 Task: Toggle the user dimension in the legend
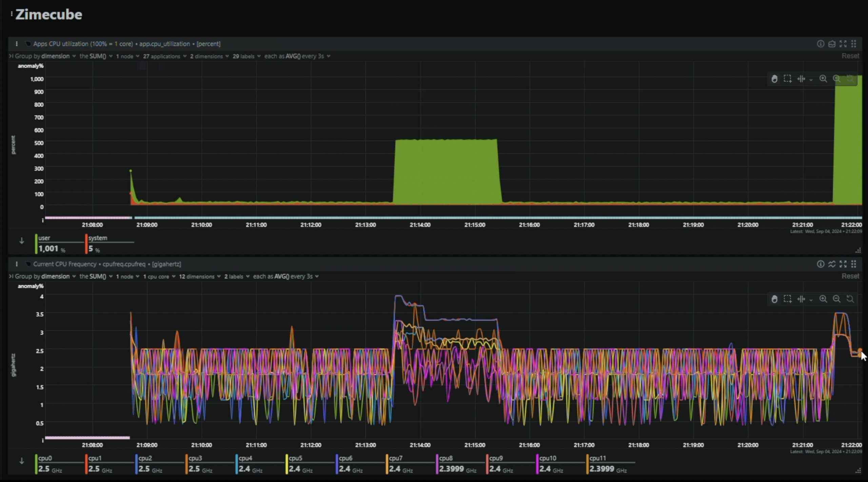(44, 238)
